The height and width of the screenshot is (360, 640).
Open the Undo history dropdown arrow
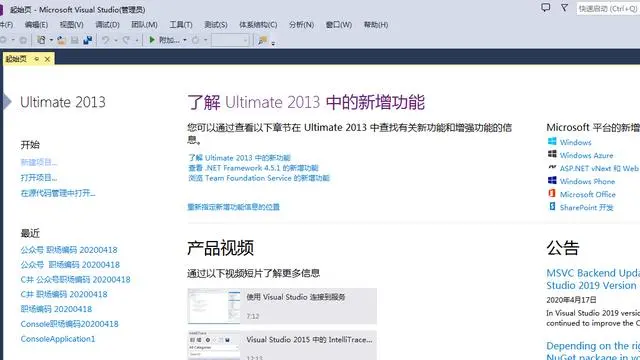point(116,40)
